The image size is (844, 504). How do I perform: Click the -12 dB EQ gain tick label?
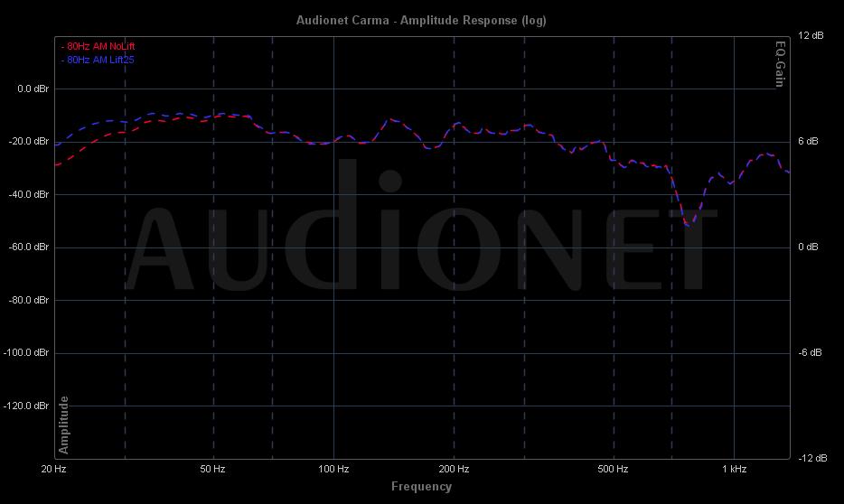tap(811, 458)
